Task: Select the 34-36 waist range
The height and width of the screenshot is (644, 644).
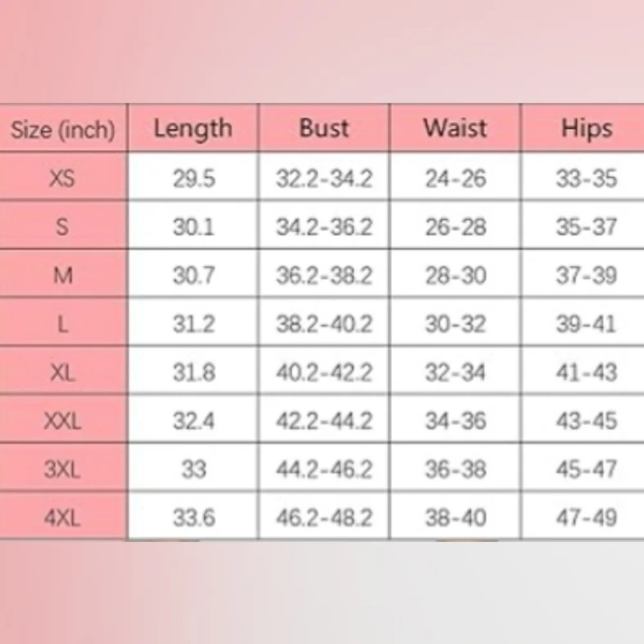Action: (455, 421)
